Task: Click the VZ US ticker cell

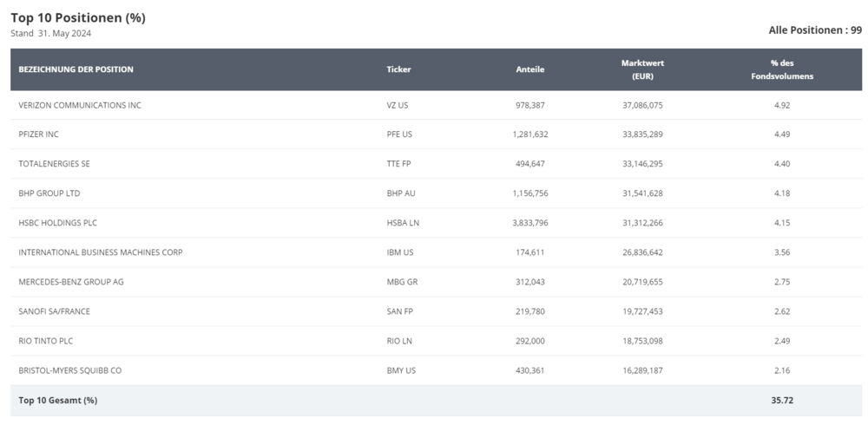Action: pos(398,105)
